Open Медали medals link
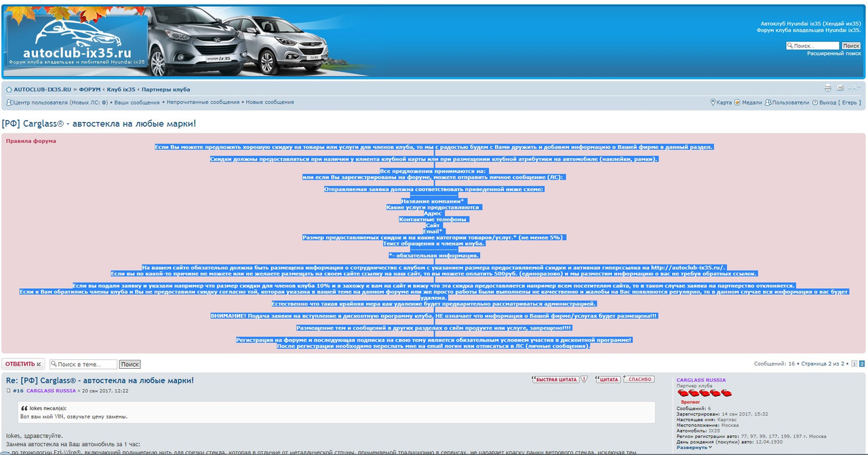Viewport: 868px width, 455px height. coord(751,103)
